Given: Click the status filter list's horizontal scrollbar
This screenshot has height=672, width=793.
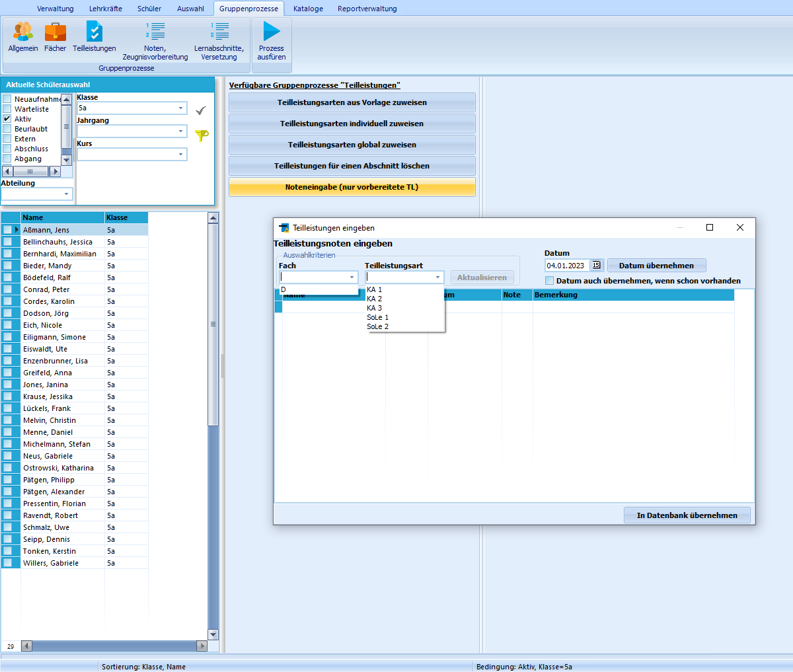Looking at the screenshot, I should pyautogui.click(x=30, y=171).
